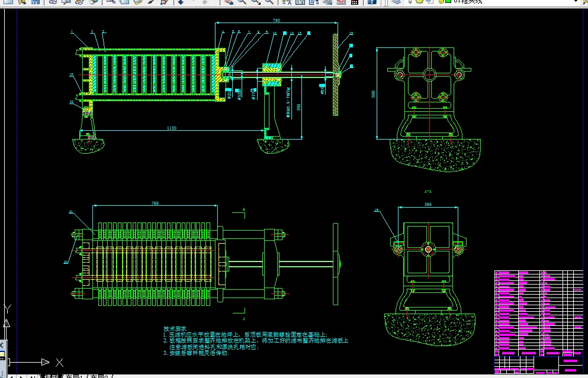The height and width of the screenshot is (378, 588).
Task: Click the yellow icon on left palette strip
Action: pyautogui.click(x=2, y=354)
